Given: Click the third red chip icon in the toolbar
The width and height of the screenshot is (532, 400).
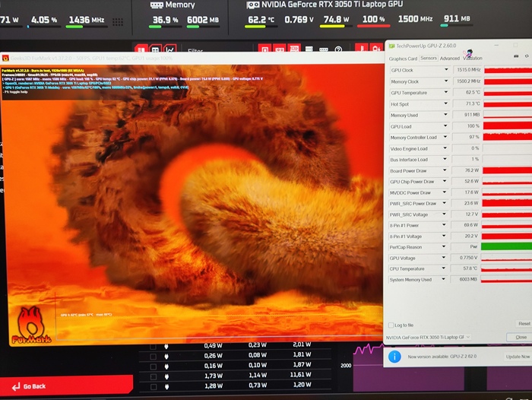Looking at the screenshot, I should pyautogui.click(x=294, y=49).
